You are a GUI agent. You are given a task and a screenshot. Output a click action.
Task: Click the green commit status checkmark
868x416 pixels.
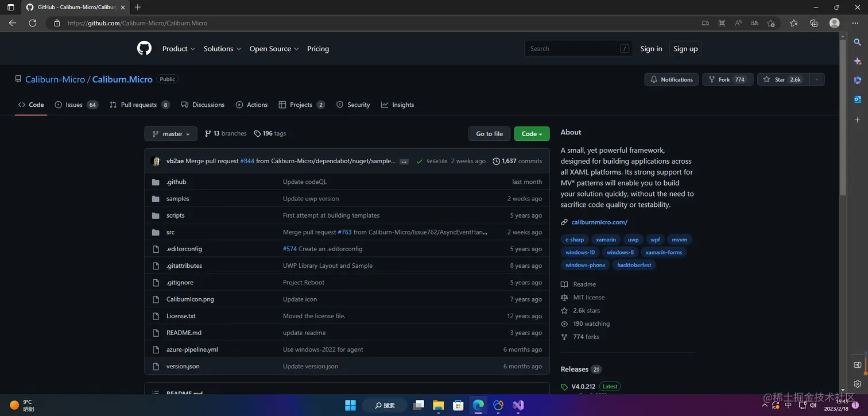click(x=419, y=161)
